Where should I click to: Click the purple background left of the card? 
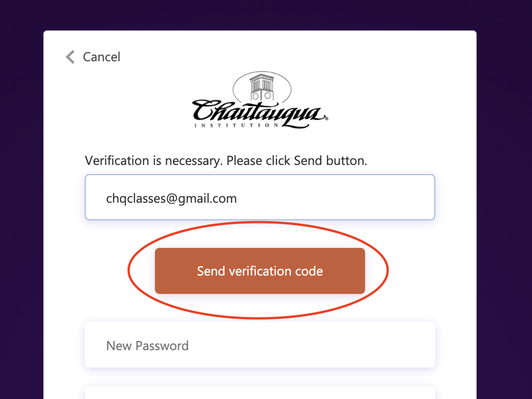pyautogui.click(x=21, y=203)
